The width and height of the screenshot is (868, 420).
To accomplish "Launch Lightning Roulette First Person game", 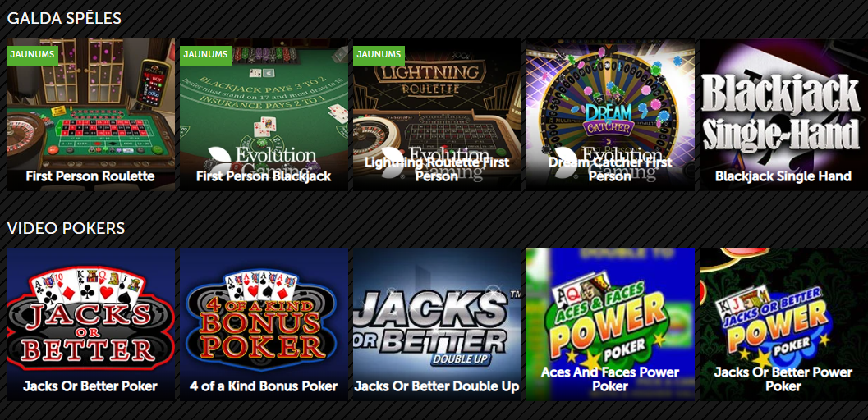I will (438, 114).
